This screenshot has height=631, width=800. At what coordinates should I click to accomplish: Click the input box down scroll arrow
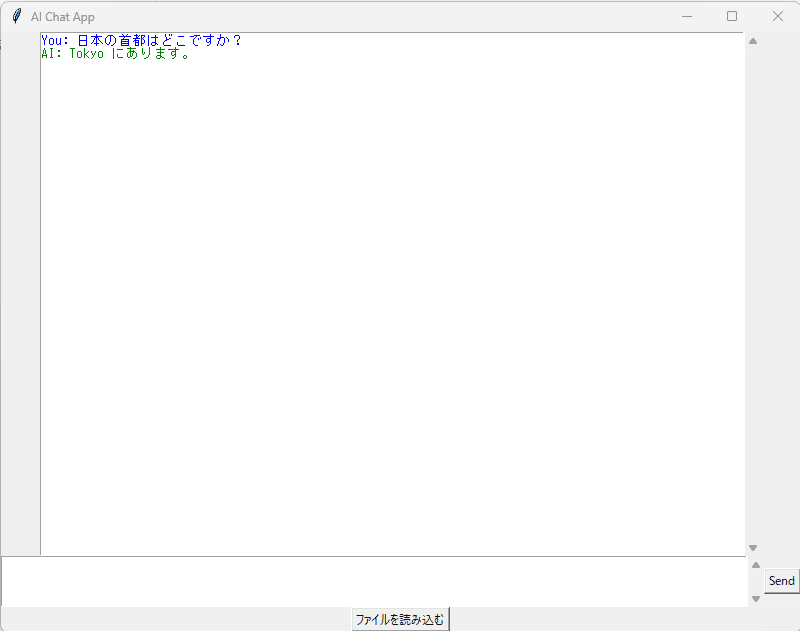(x=756, y=598)
